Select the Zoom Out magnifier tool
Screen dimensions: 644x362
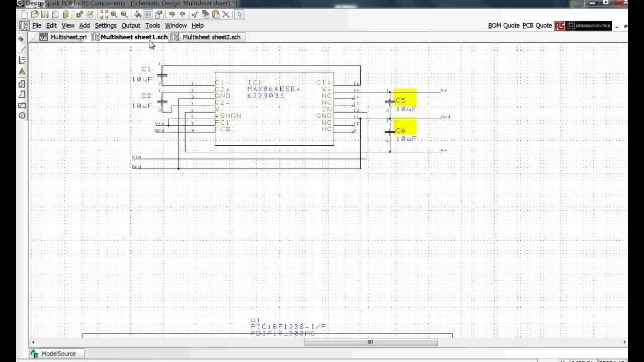pos(125,14)
